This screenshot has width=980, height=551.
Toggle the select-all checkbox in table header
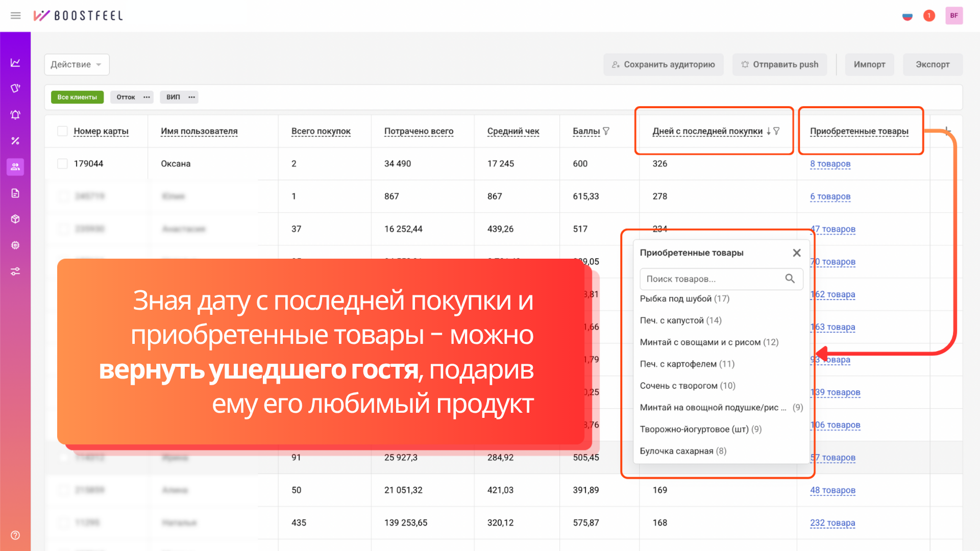click(x=62, y=131)
